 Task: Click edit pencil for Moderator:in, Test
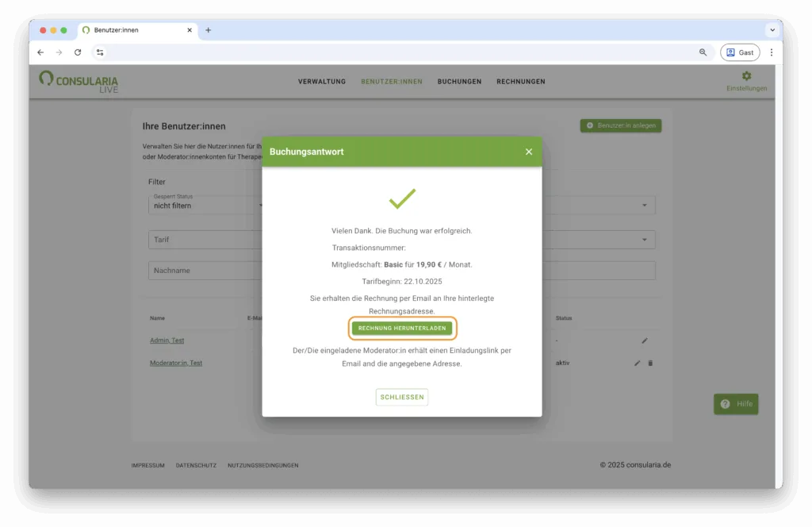click(x=637, y=363)
